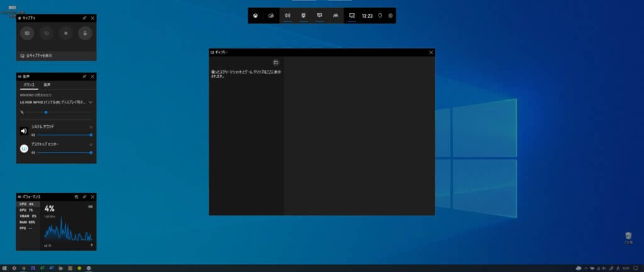Toggle the Gallery widget from Game Bar
The image size is (644, 272).
pyautogui.click(x=352, y=16)
